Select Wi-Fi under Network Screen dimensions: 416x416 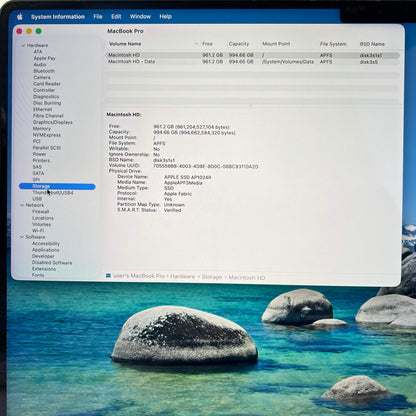38,231
